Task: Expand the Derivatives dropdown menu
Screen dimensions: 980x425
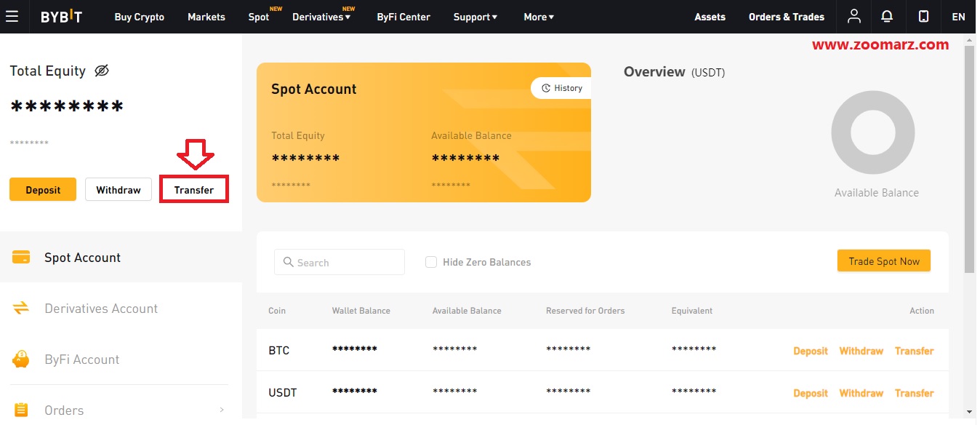Action: click(x=321, y=17)
